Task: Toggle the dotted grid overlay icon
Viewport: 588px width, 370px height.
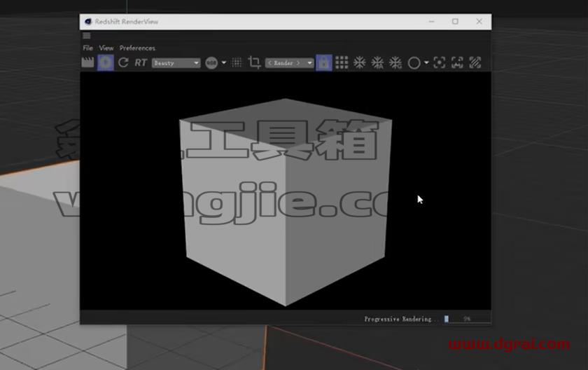Action: coord(237,62)
